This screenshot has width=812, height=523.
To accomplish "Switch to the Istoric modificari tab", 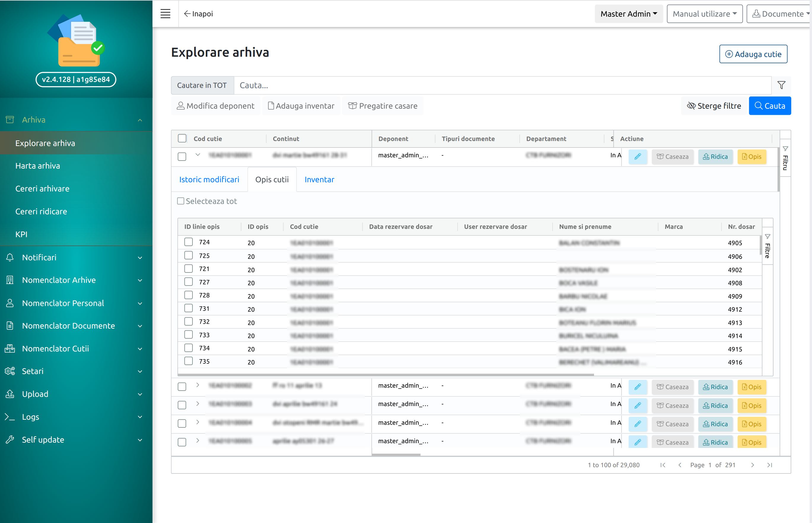I will (x=209, y=179).
